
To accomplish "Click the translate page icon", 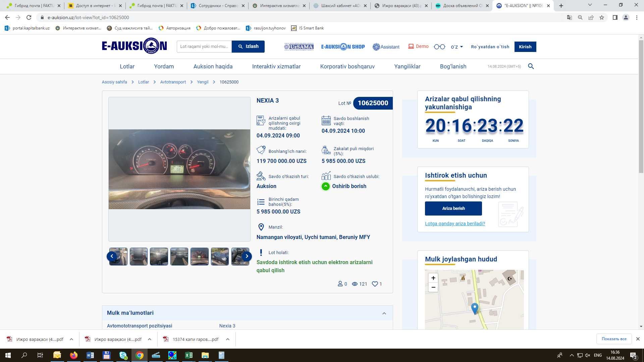I will click(569, 17).
